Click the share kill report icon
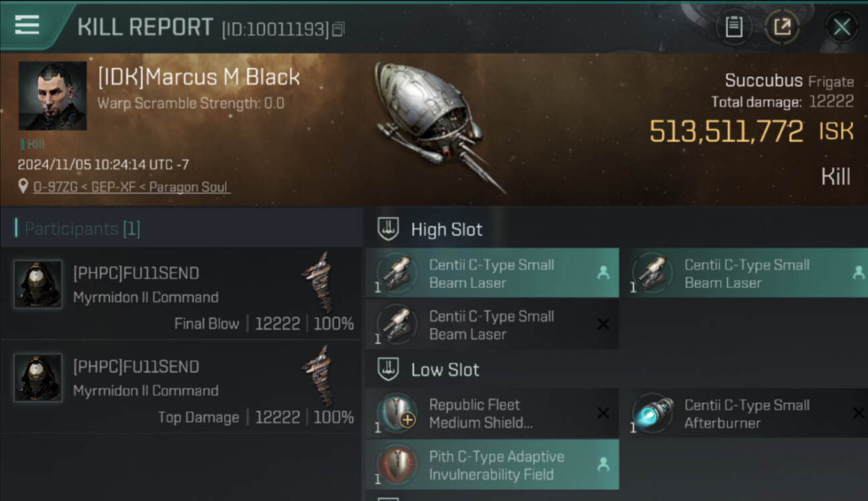The height and width of the screenshot is (501, 868). 782,27
